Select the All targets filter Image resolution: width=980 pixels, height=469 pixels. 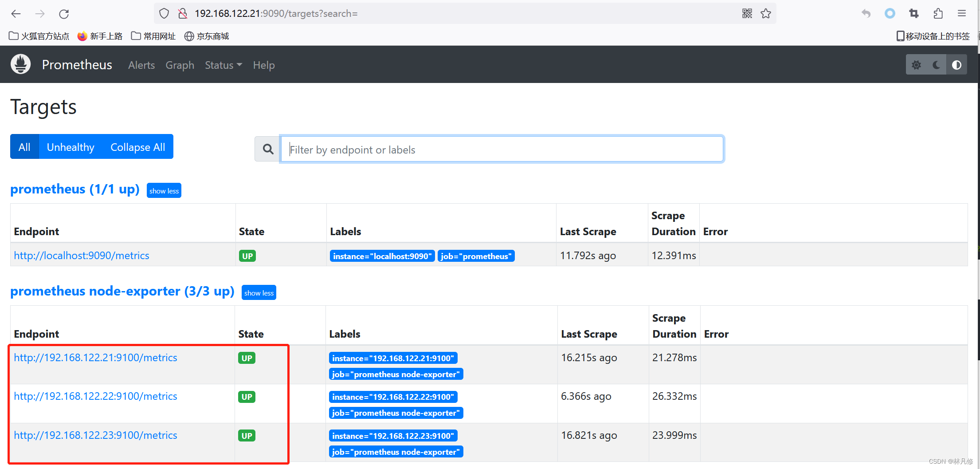pos(24,147)
